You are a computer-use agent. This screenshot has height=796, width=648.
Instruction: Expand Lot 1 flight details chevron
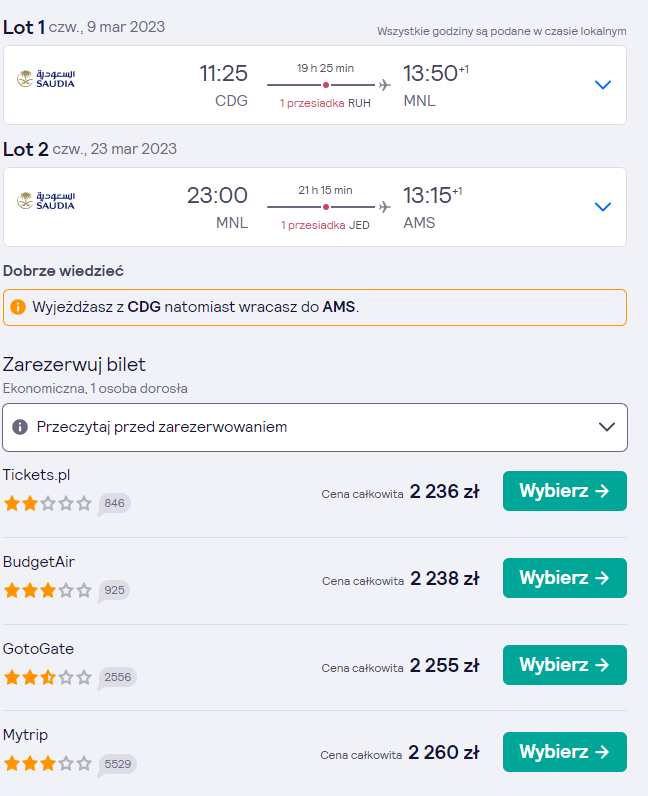[x=602, y=85]
